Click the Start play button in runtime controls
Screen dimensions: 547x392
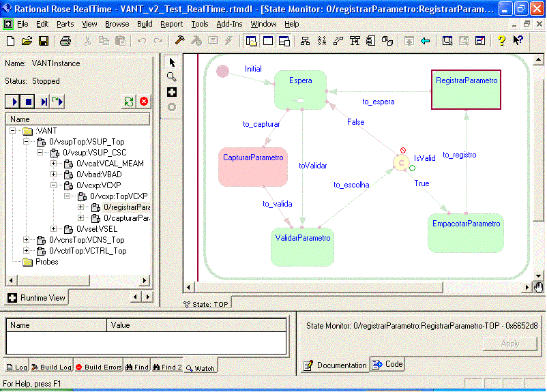pos(13,102)
